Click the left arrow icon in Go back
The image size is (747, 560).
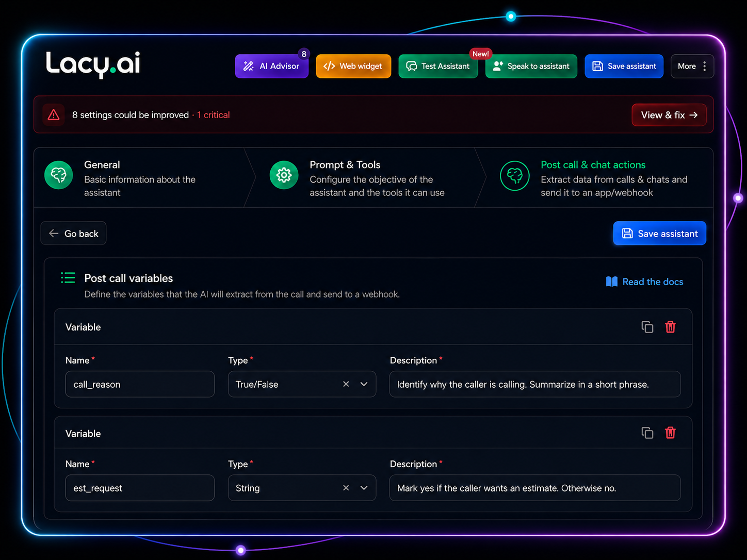54,233
